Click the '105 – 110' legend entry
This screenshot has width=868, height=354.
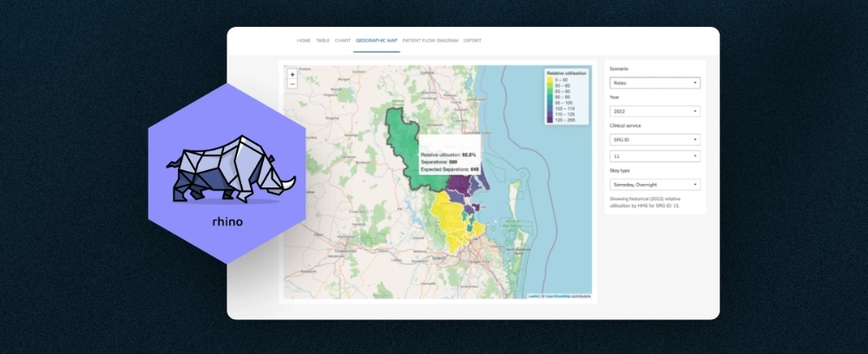pos(559,108)
